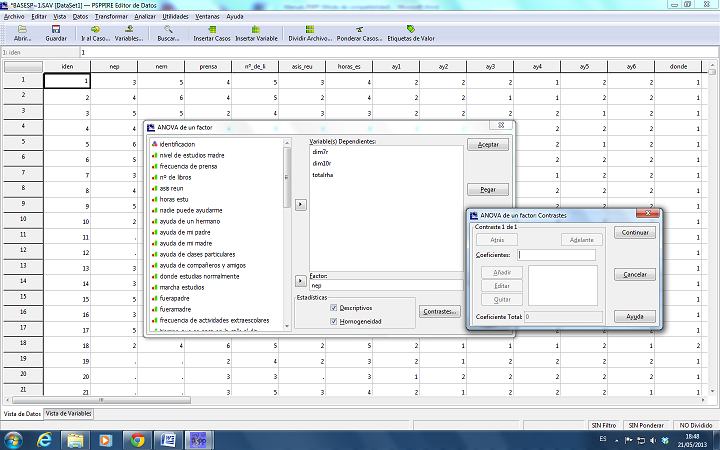Click Aceptar in ANOVA dialog
The height and width of the screenshot is (450, 720).
488,145
